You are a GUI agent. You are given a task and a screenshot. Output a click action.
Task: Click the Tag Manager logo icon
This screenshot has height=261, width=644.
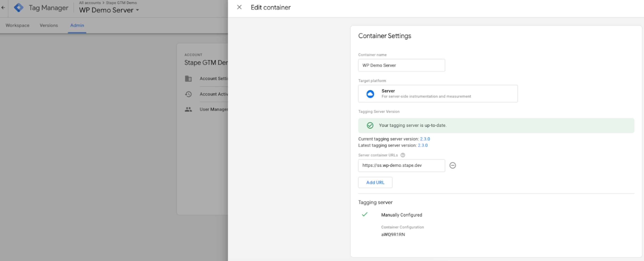pos(19,8)
